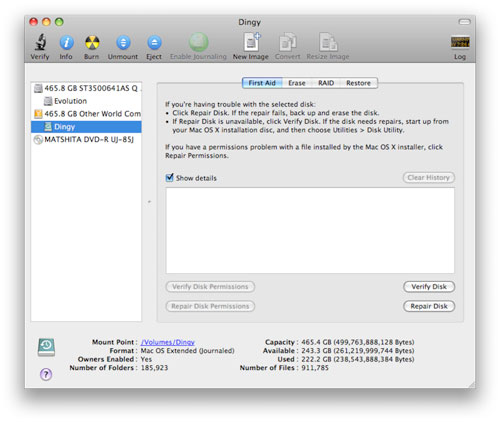Click the Format value Mac OS Extended (Journaled)
The height and width of the screenshot is (422, 500).
[x=188, y=351]
